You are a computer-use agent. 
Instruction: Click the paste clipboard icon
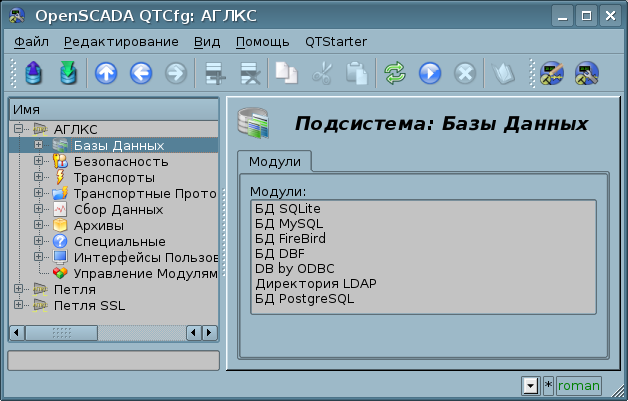[356, 73]
